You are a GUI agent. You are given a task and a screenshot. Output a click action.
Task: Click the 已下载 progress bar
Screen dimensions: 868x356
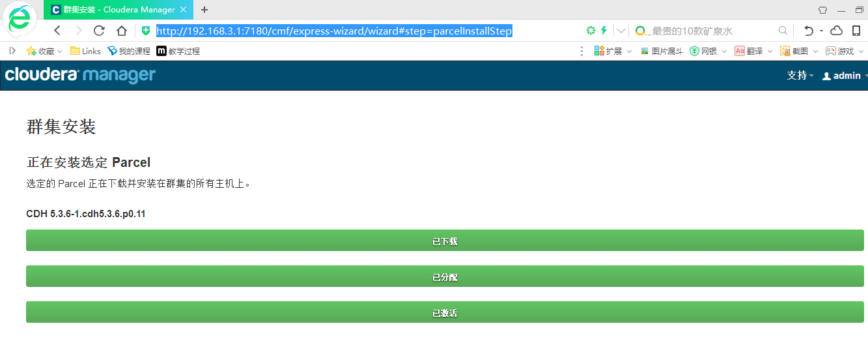[445, 241]
